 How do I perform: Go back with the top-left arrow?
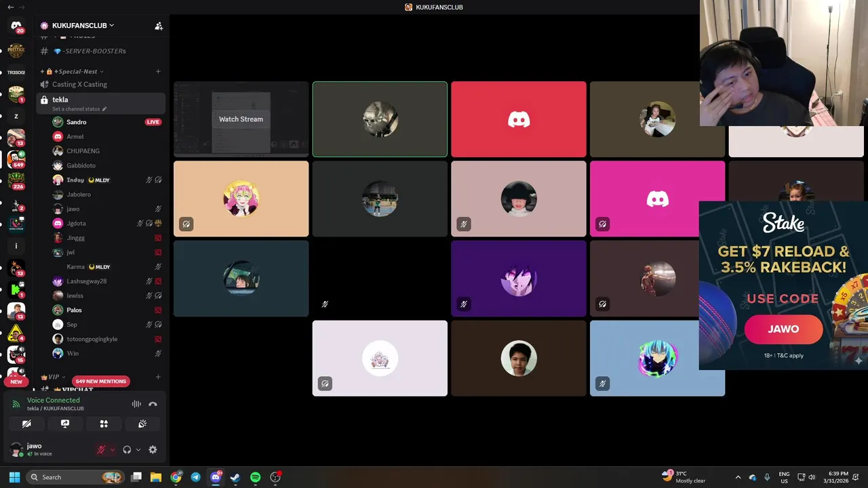10,7
